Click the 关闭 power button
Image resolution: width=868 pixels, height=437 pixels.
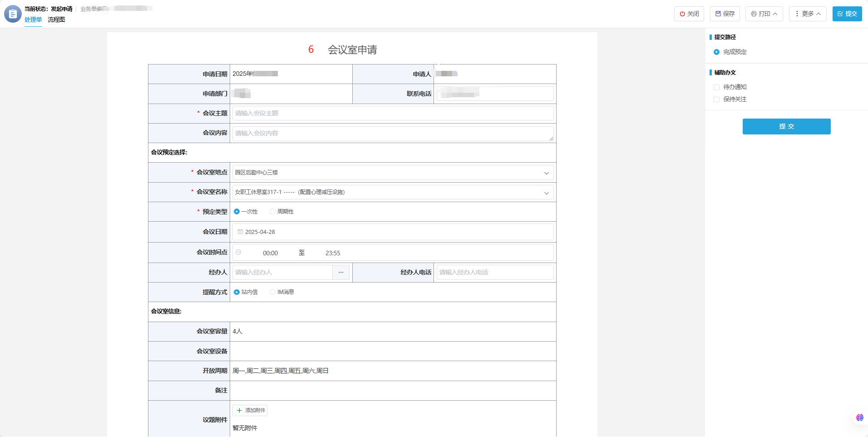pos(689,14)
